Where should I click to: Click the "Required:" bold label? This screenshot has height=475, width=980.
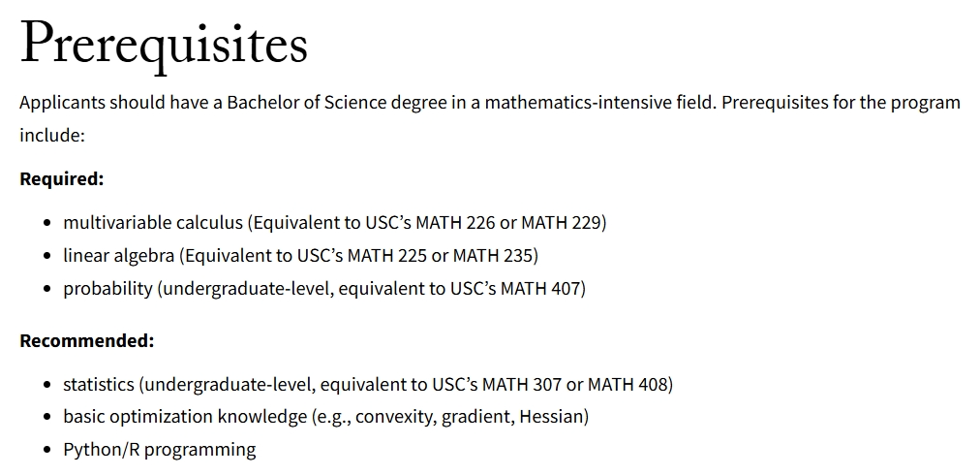(x=61, y=178)
